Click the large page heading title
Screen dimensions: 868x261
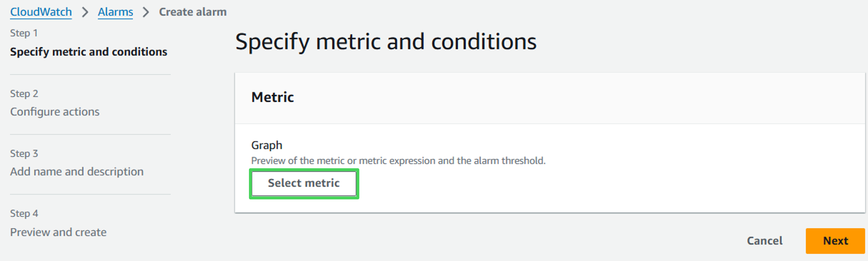click(385, 42)
